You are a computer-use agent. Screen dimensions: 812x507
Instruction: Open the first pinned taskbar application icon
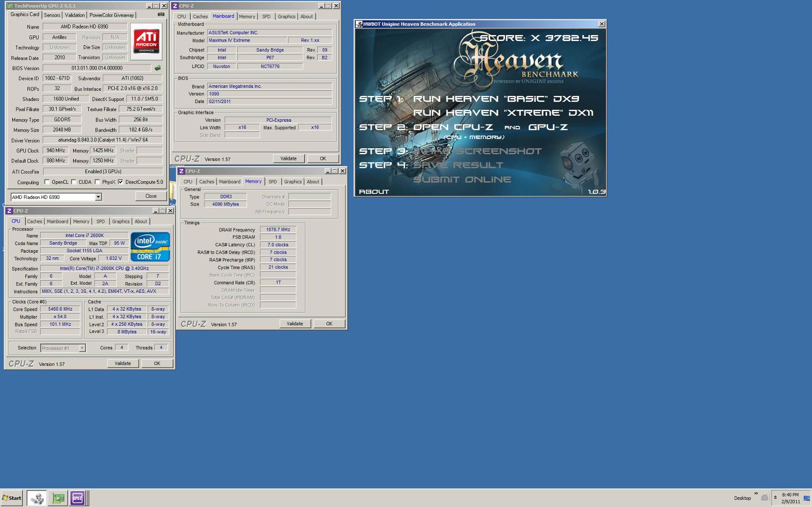[37, 498]
